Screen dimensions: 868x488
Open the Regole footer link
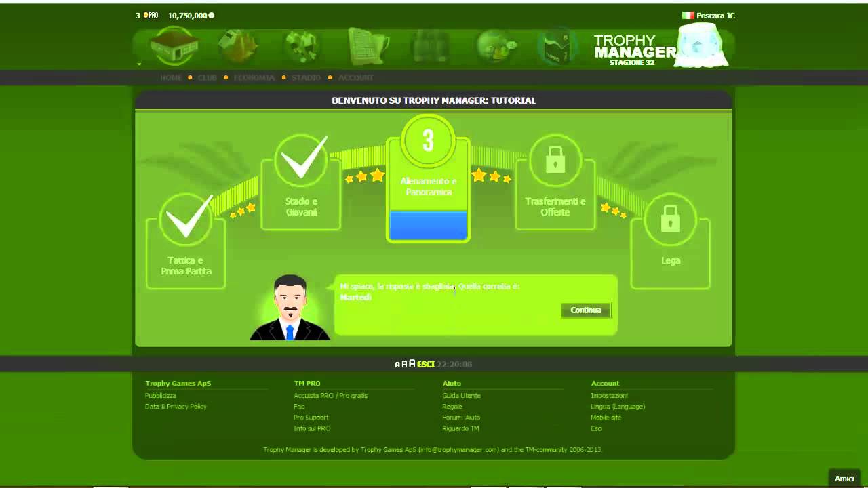click(x=452, y=407)
